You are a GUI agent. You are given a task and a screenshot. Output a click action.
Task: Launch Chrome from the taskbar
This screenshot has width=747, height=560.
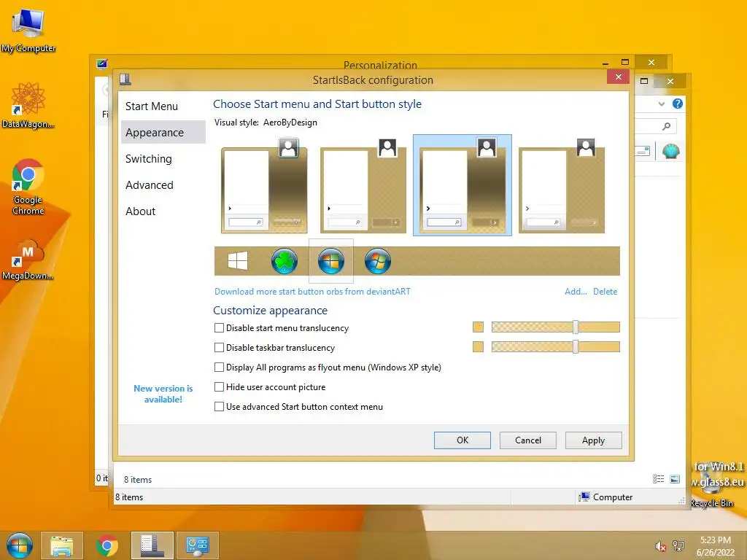(107, 545)
